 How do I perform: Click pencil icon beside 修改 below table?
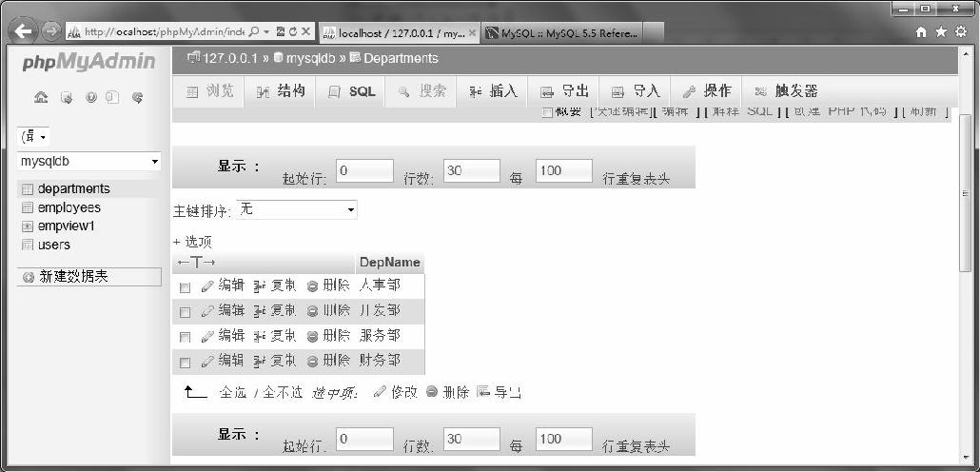click(380, 392)
